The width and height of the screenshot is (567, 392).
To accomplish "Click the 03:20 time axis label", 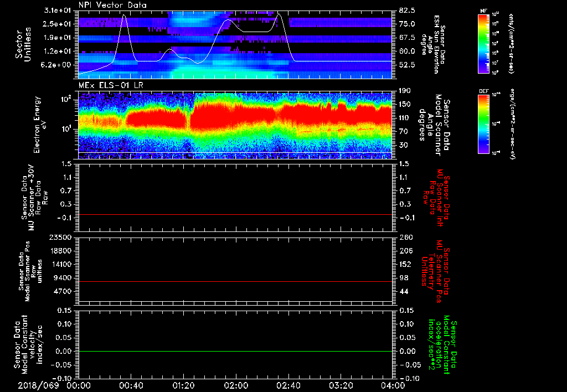I will [x=341, y=385].
